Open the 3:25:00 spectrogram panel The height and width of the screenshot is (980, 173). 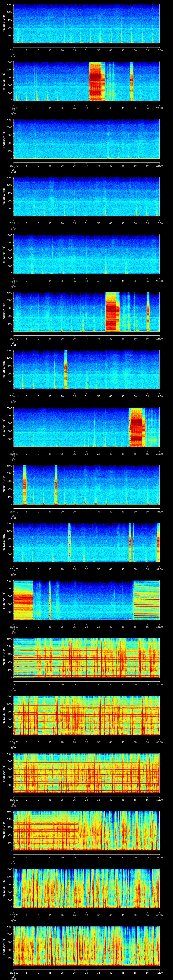[x=86, y=196]
